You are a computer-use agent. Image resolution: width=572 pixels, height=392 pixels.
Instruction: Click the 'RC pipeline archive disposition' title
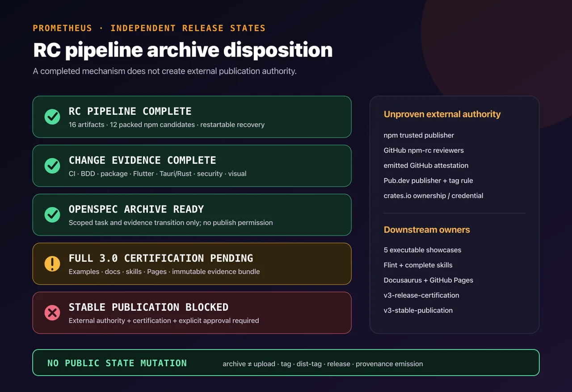pyautogui.click(x=183, y=50)
